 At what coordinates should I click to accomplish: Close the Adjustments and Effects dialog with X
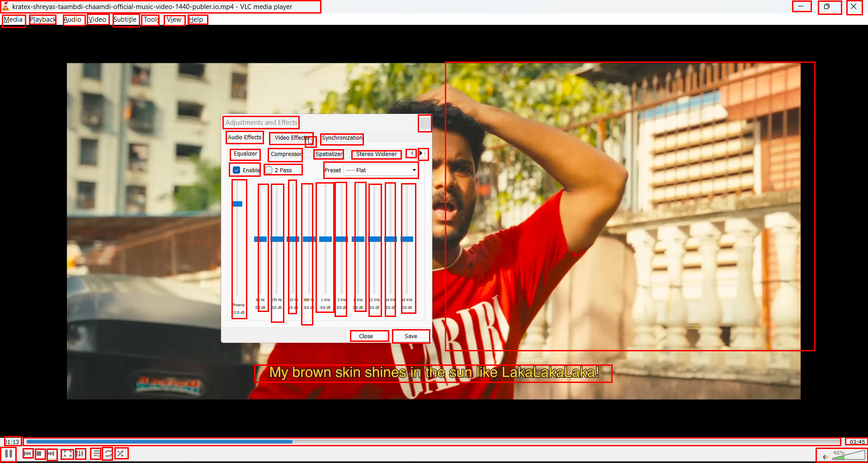[425, 123]
